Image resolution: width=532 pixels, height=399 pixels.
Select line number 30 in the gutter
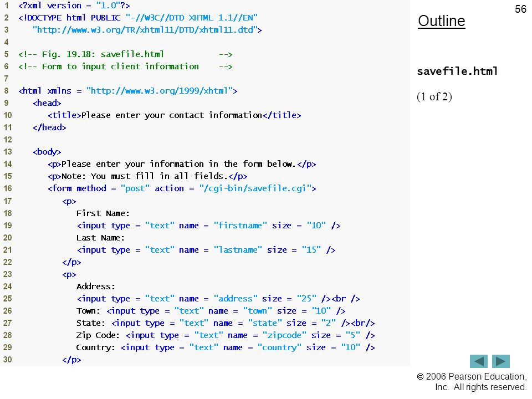[x=7, y=360]
